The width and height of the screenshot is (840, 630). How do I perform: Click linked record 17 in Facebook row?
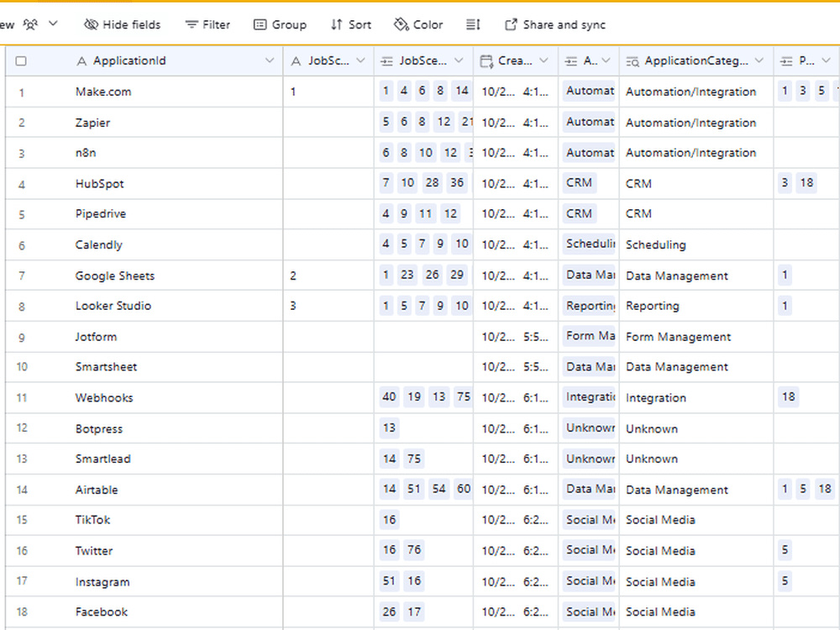point(414,612)
